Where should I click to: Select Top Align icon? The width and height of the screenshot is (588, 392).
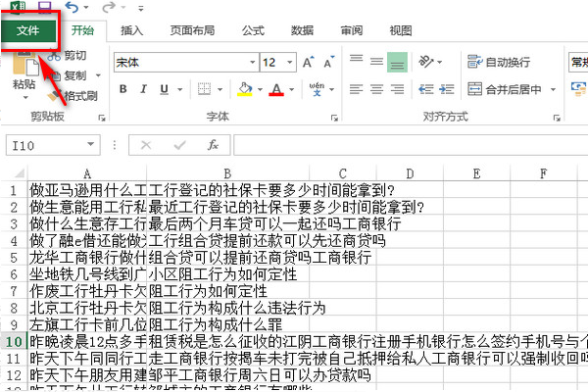[x=357, y=61]
